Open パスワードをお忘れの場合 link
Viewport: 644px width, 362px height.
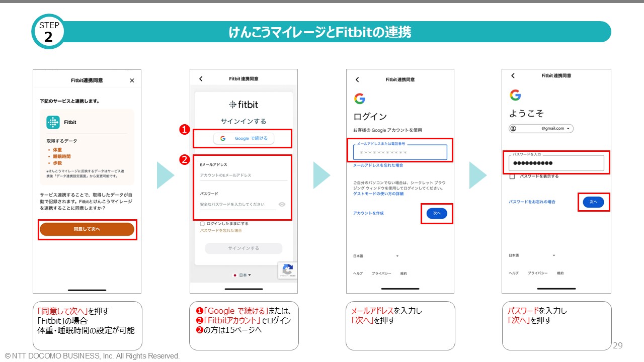pos(532,202)
